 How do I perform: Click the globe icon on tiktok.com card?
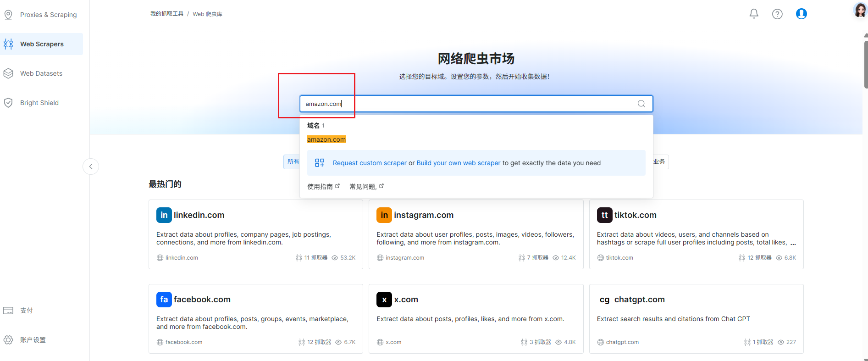pos(601,258)
